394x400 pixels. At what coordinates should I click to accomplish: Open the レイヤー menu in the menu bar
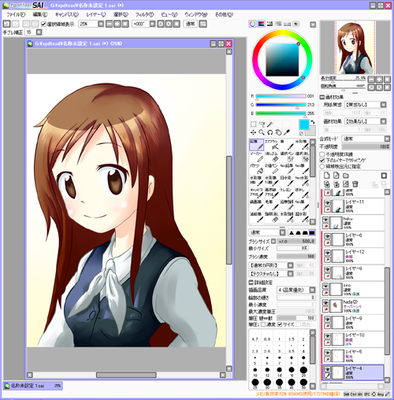pyautogui.click(x=96, y=15)
